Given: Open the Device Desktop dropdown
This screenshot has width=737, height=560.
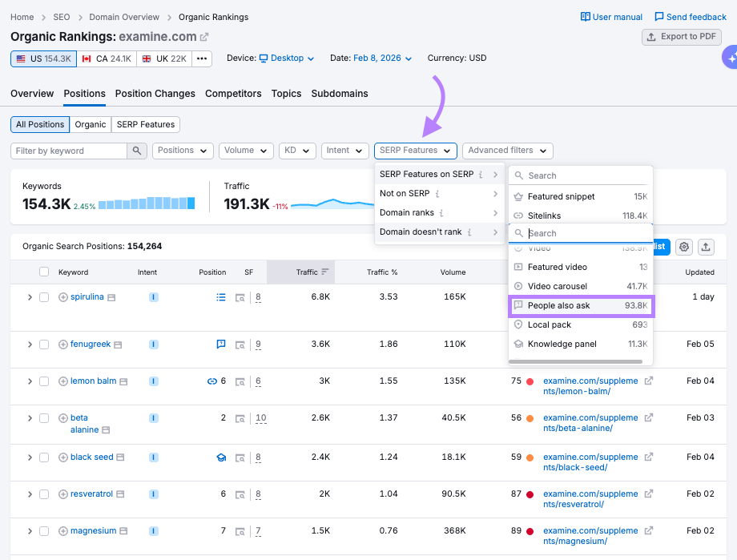Looking at the screenshot, I should tap(288, 58).
